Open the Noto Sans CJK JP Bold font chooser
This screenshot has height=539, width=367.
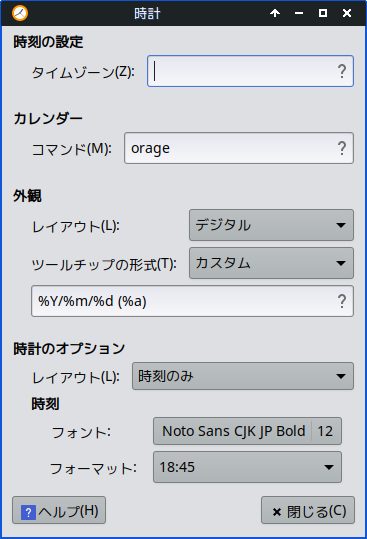(x=247, y=431)
